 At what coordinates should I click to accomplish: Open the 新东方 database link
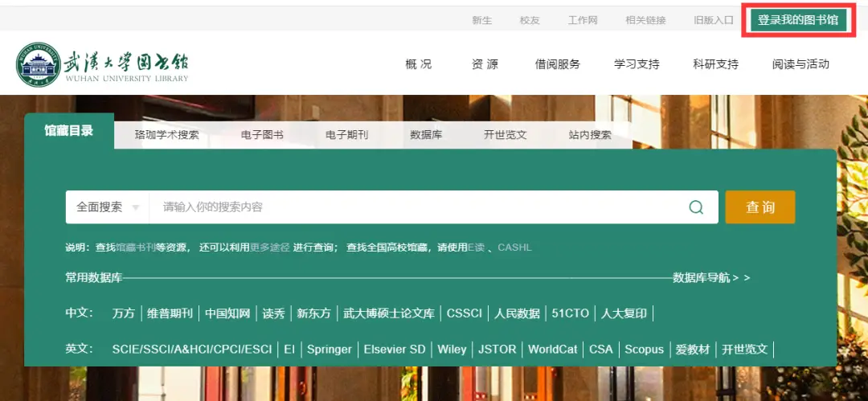tap(314, 313)
